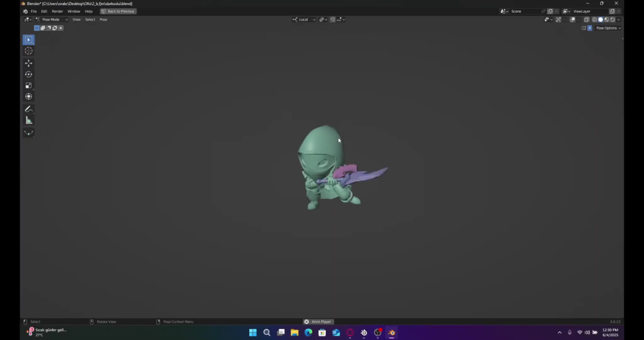Choose the Subtract selection mode icon
The image size is (644, 340).
(49, 28)
